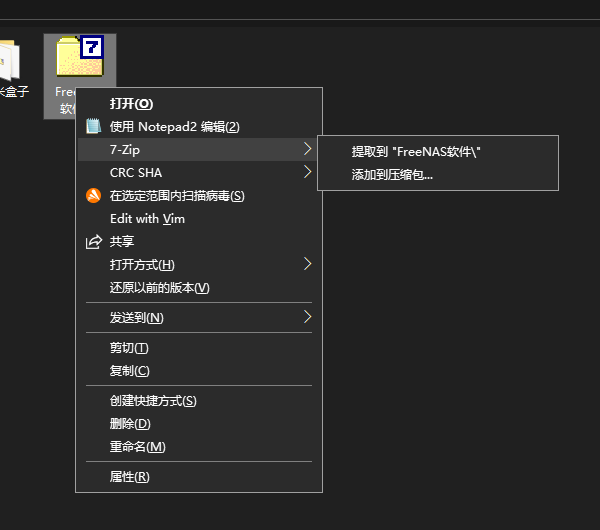600x530 pixels.
Task: Expand the 7-Zip submenu arrow
Action: coord(307,149)
